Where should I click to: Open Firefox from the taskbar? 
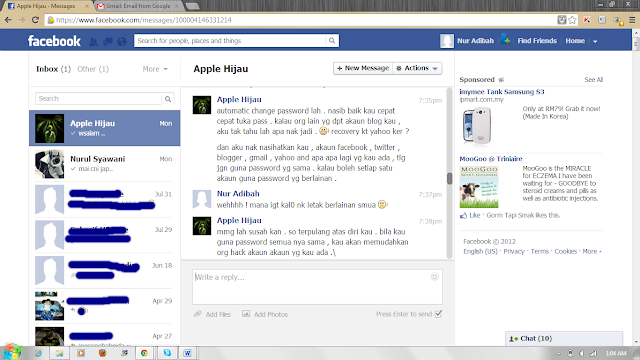(102, 353)
